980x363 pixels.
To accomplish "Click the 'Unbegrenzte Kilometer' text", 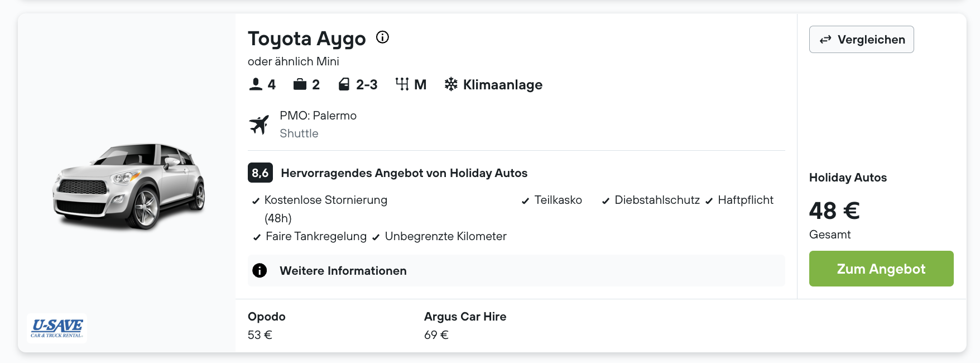I will coord(446,236).
